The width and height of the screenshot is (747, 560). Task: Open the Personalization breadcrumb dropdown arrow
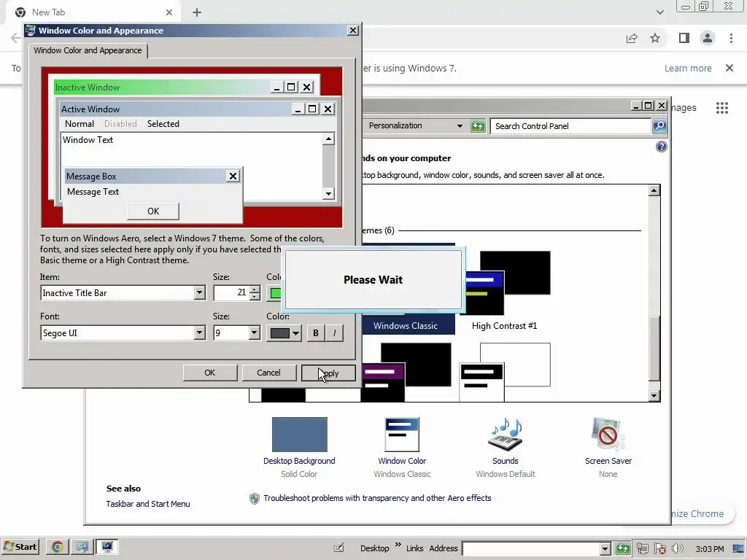[x=460, y=125]
